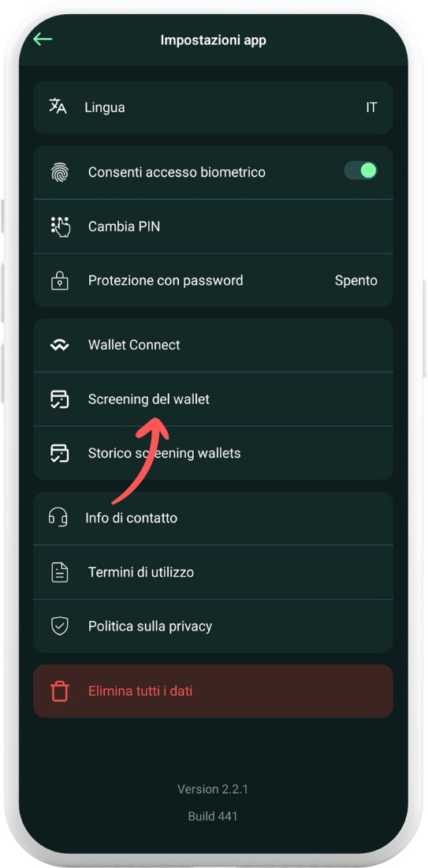
Task: Click the fingerprint biometric icon
Action: pyautogui.click(x=60, y=172)
